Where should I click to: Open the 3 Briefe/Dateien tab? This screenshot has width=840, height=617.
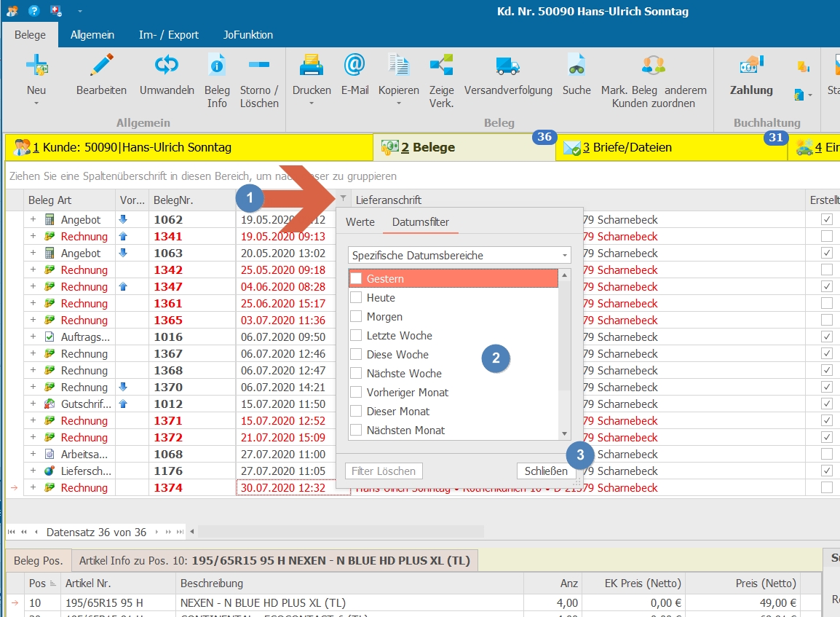coord(670,147)
